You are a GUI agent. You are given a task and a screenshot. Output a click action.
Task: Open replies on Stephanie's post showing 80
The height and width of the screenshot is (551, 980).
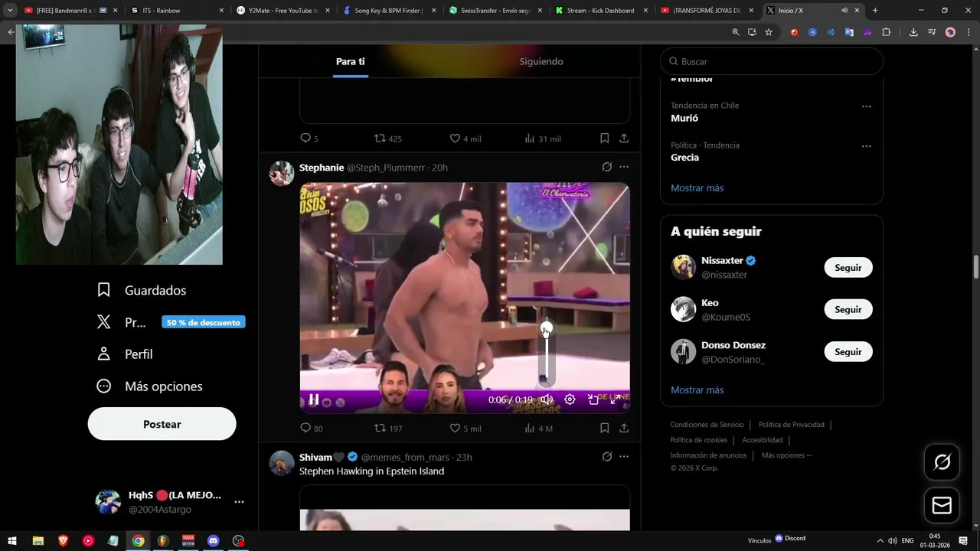click(312, 429)
